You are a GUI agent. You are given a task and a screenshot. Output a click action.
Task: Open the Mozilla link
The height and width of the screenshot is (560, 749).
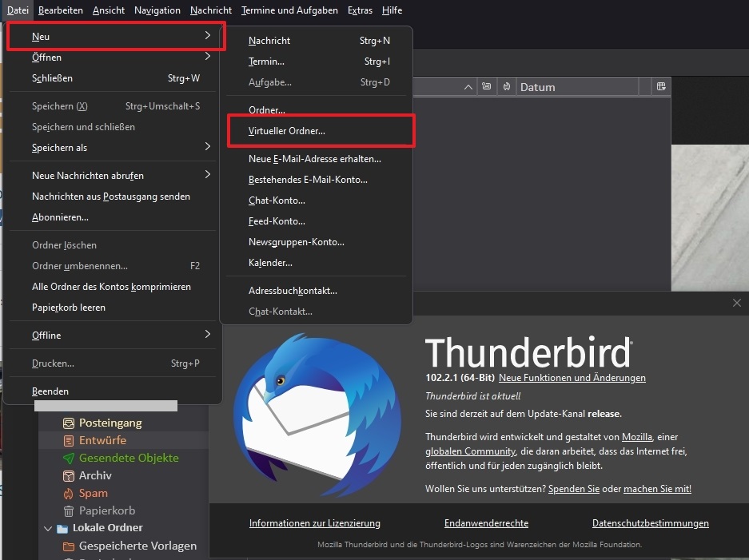[x=637, y=437]
